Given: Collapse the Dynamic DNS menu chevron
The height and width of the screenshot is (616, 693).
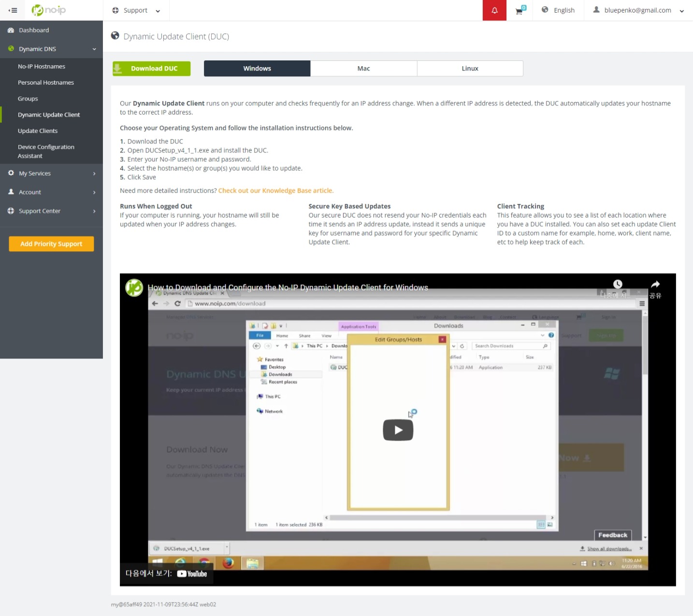Looking at the screenshot, I should click(94, 49).
